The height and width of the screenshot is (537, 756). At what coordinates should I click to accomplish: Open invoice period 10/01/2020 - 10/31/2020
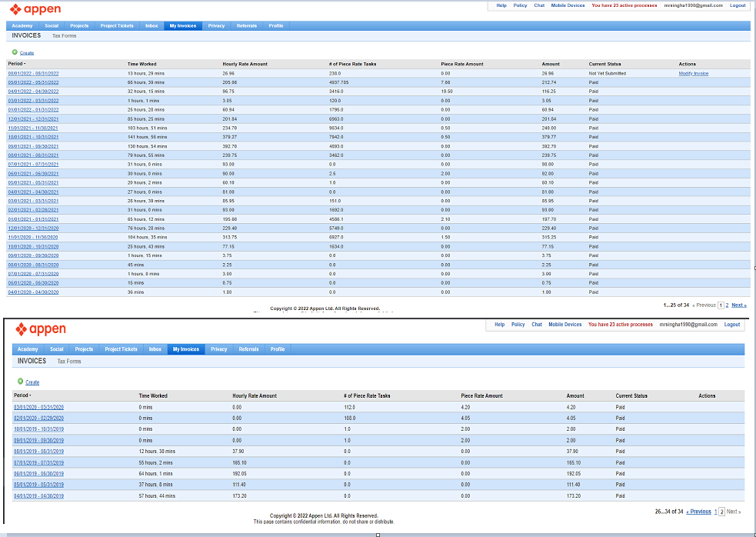33,246
